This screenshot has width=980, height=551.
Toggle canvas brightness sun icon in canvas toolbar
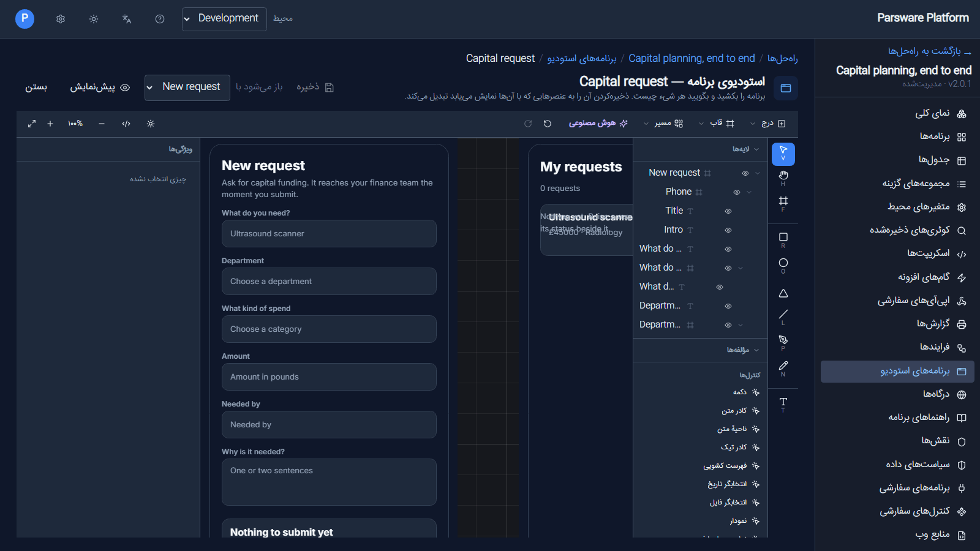151,124
